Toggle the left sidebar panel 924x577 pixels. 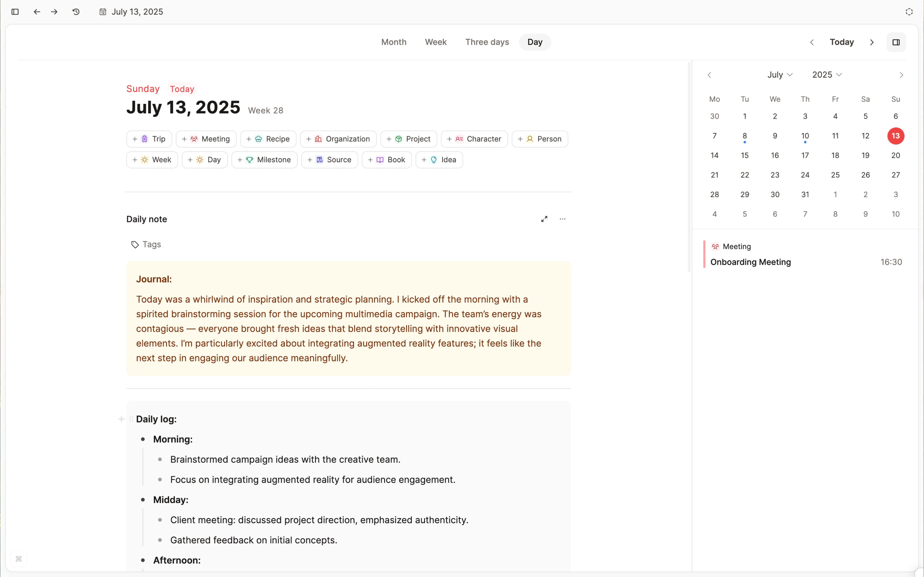(x=15, y=12)
